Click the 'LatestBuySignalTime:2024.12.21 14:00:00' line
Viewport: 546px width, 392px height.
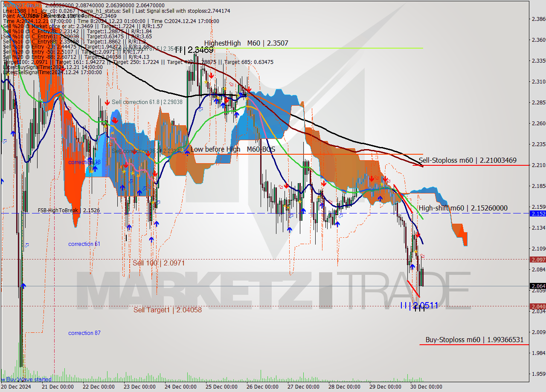tap(52, 67)
